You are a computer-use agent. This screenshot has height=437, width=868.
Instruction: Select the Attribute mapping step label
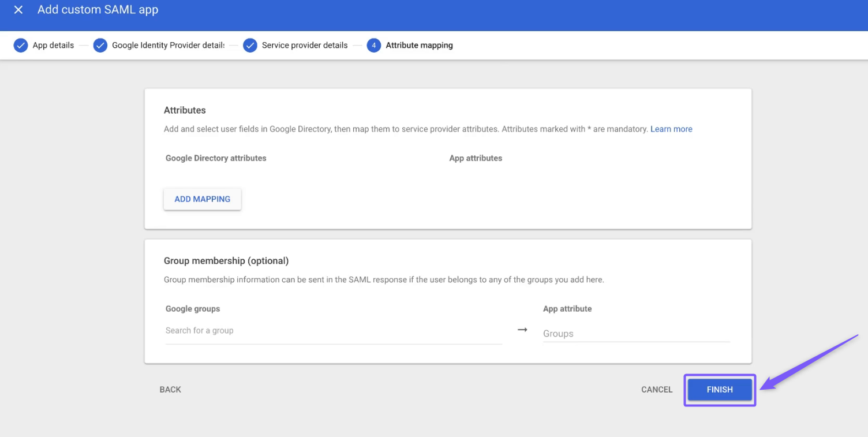(419, 45)
